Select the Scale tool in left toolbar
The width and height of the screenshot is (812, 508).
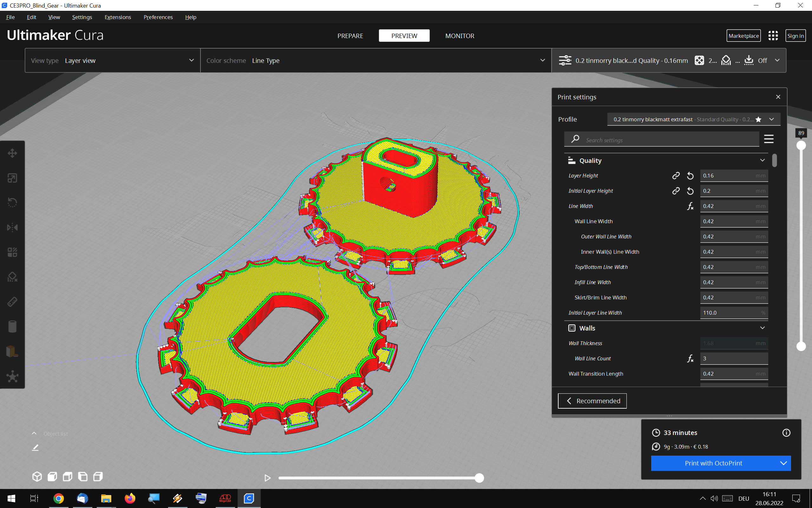click(12, 178)
